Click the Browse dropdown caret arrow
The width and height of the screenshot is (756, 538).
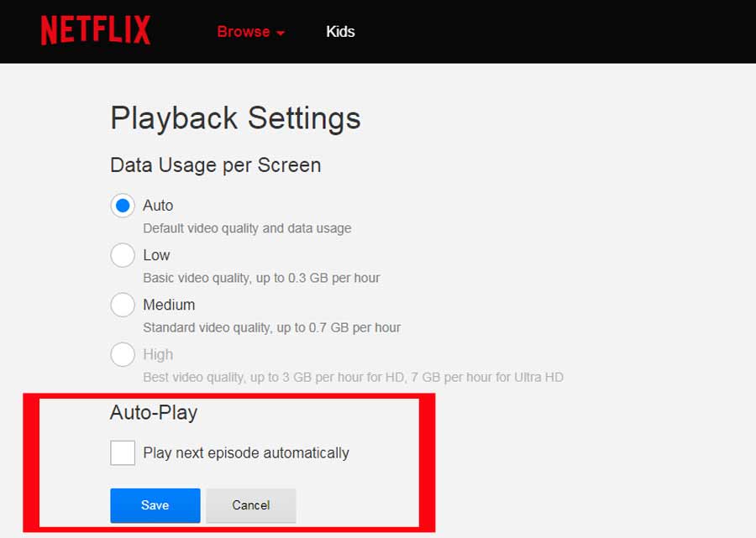coord(280,34)
